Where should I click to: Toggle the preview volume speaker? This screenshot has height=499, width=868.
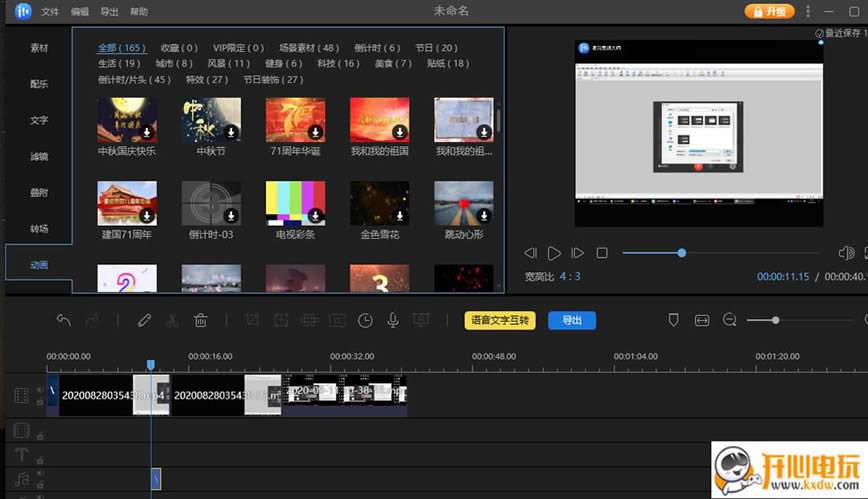pyautogui.click(x=846, y=253)
